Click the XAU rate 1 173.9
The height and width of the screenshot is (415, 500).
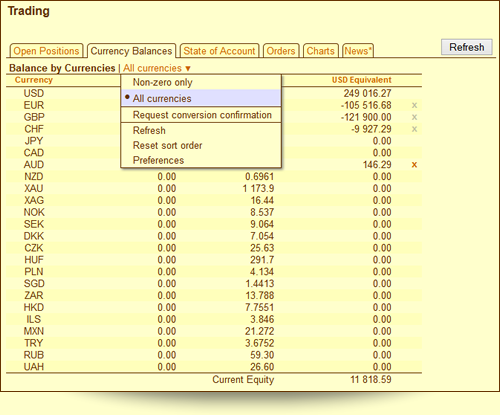(x=258, y=189)
